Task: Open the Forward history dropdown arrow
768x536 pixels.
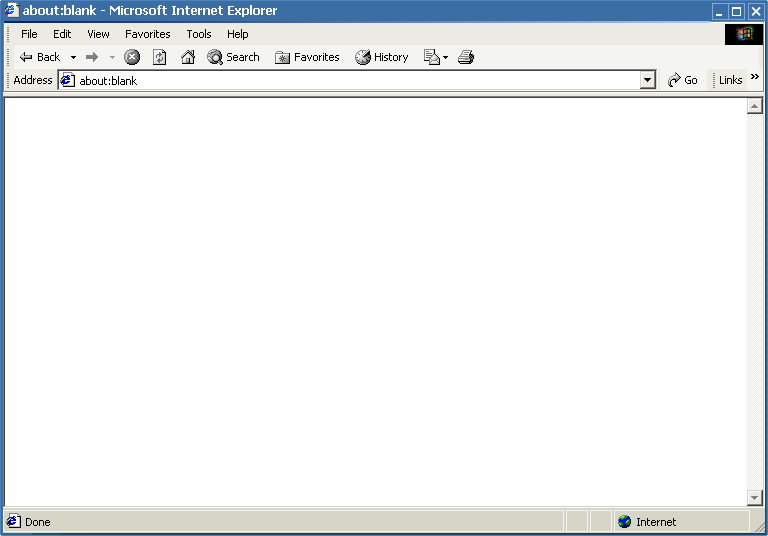Action: 112,57
